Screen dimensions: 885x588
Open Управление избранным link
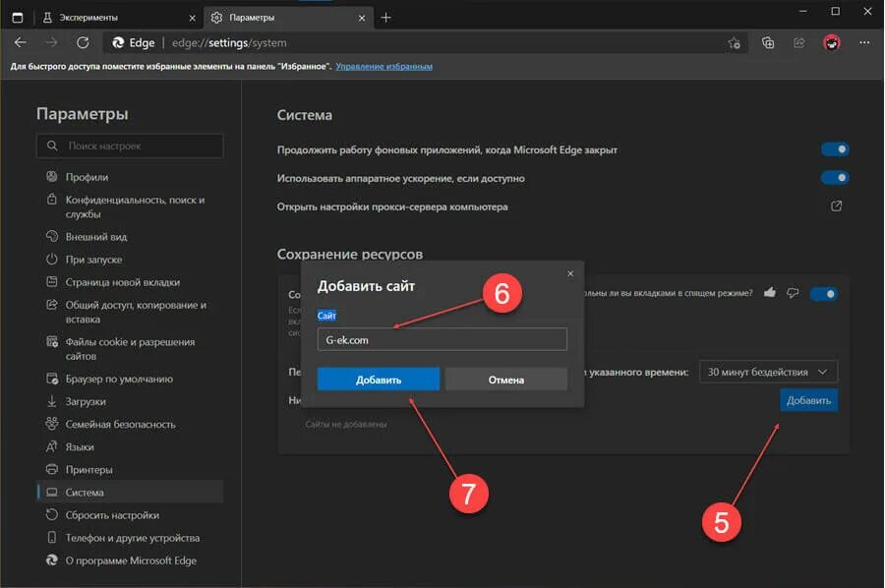[x=383, y=66]
